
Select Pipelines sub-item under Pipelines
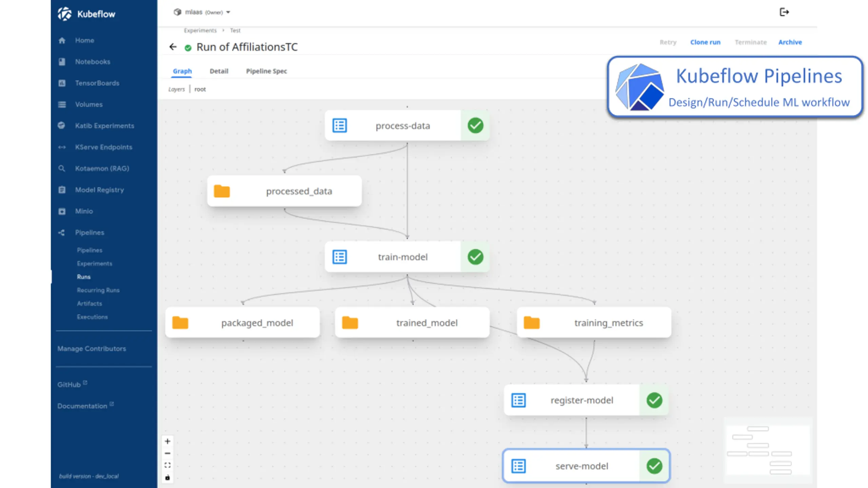(x=90, y=250)
